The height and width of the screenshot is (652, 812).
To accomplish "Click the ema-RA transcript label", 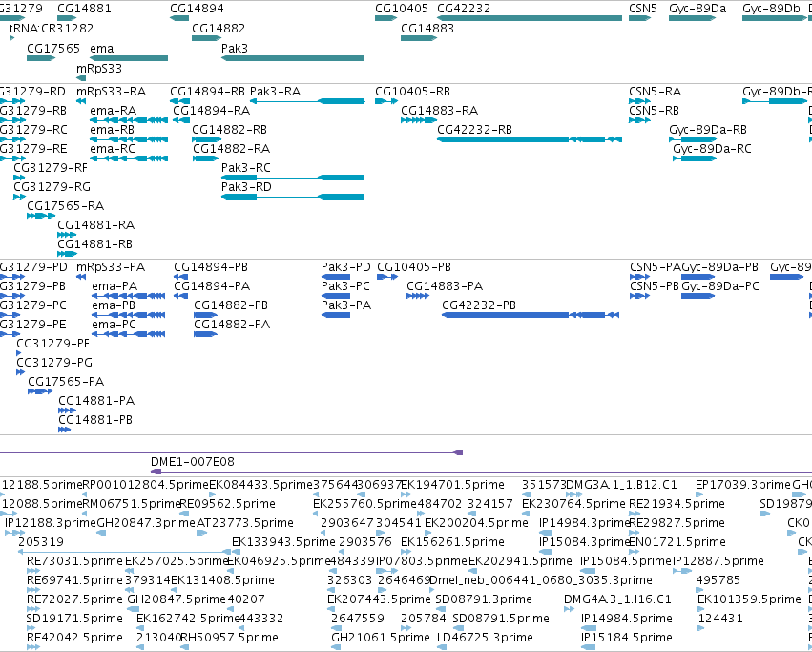I will coord(113,111).
